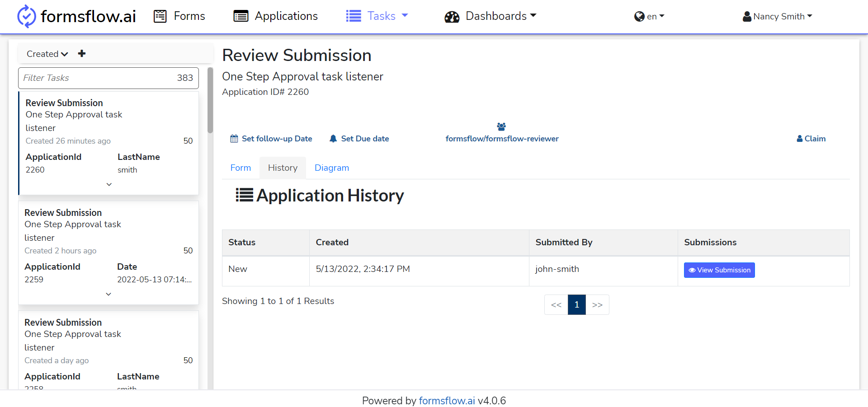Click One Step Approval task listener subtitle
The width and height of the screenshot is (868, 407).
point(302,76)
